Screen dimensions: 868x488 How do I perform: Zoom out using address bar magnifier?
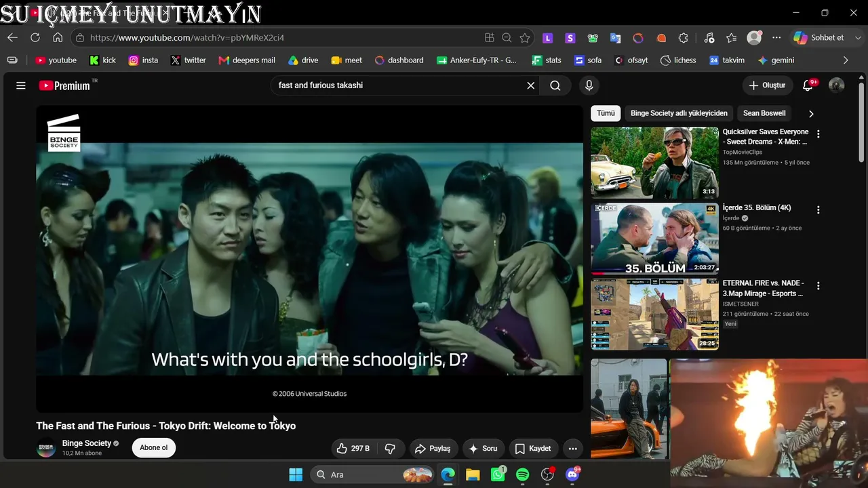(x=507, y=38)
